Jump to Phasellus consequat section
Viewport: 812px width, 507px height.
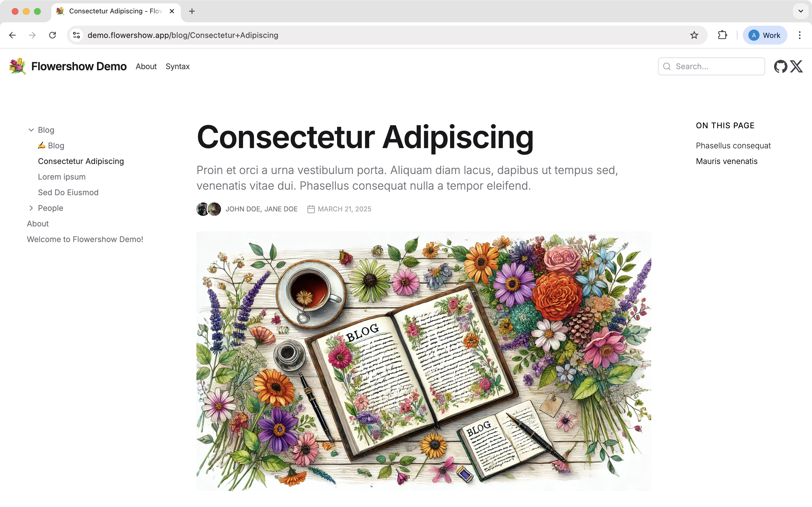coord(733,146)
